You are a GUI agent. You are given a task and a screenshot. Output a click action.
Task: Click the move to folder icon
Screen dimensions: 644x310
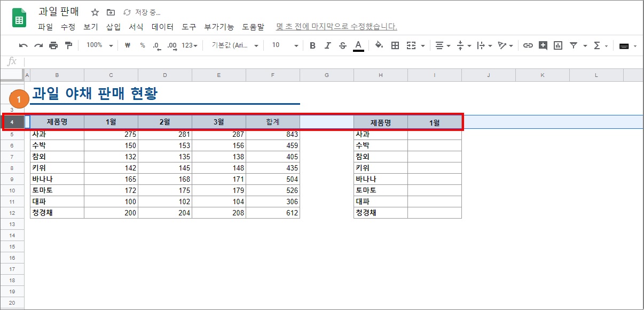tap(111, 12)
